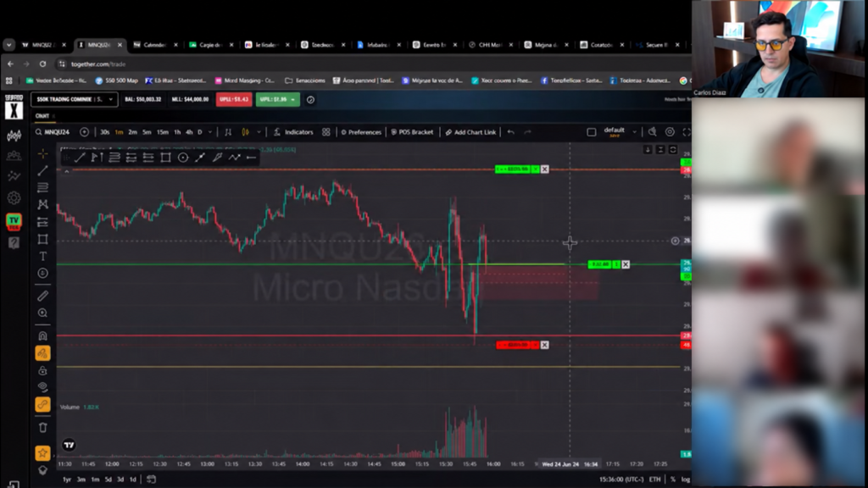Click Add Chart Link

click(x=471, y=132)
